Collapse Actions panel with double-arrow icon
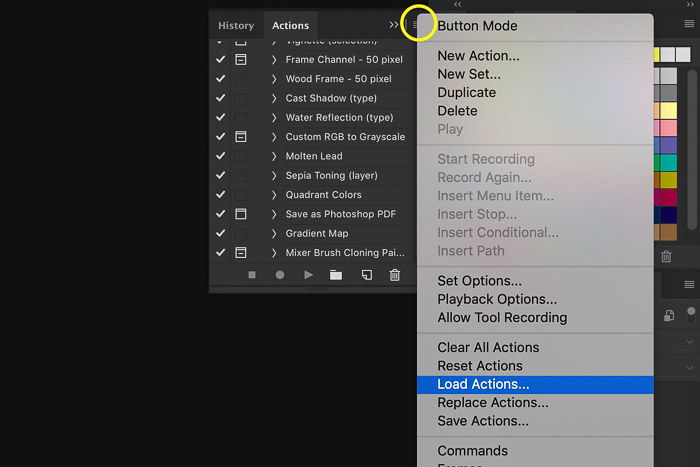700x467 pixels. coord(394,25)
